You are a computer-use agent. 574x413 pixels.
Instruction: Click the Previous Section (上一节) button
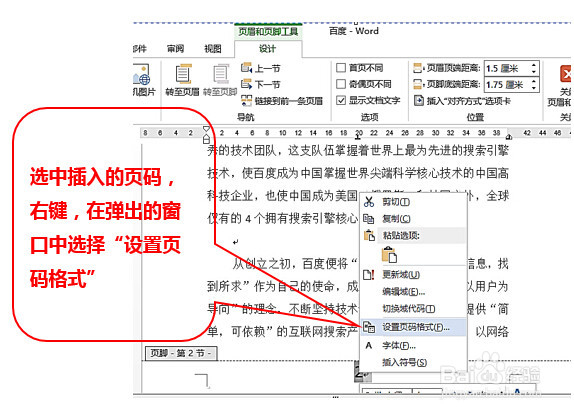pos(261,68)
